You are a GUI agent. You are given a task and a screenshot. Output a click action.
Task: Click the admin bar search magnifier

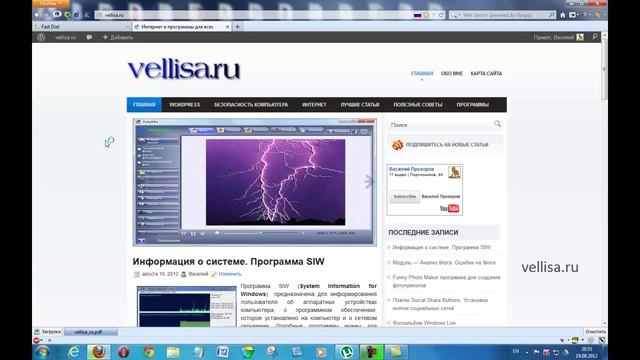tap(595, 37)
